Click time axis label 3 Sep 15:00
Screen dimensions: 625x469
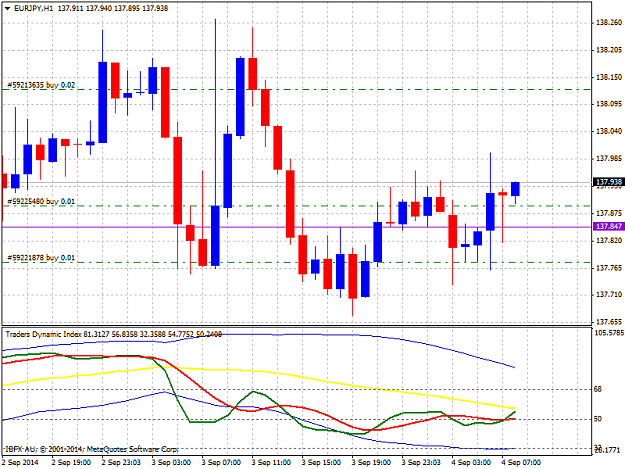[x=321, y=463]
